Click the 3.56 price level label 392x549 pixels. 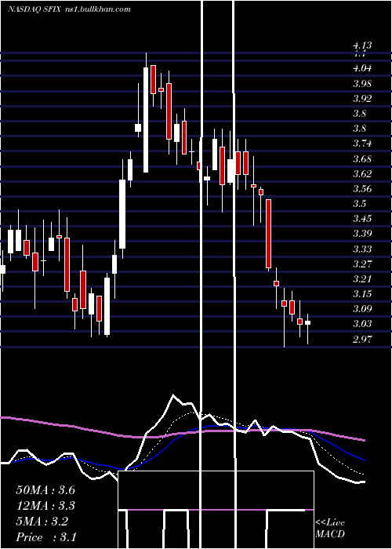pyautogui.click(x=362, y=189)
